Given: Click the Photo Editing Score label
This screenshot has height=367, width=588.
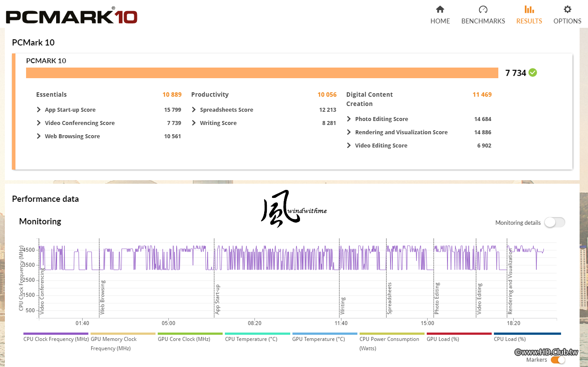Looking at the screenshot, I should (x=381, y=119).
